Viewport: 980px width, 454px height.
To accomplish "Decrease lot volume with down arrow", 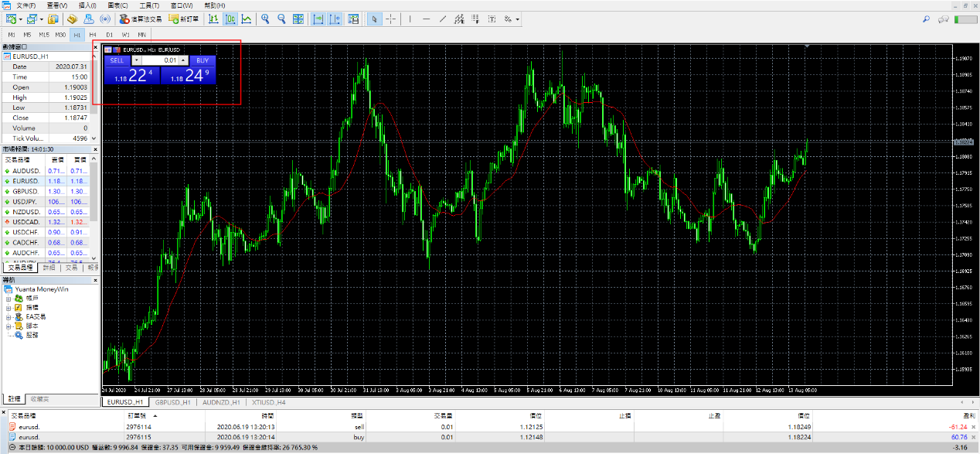I will point(137,60).
